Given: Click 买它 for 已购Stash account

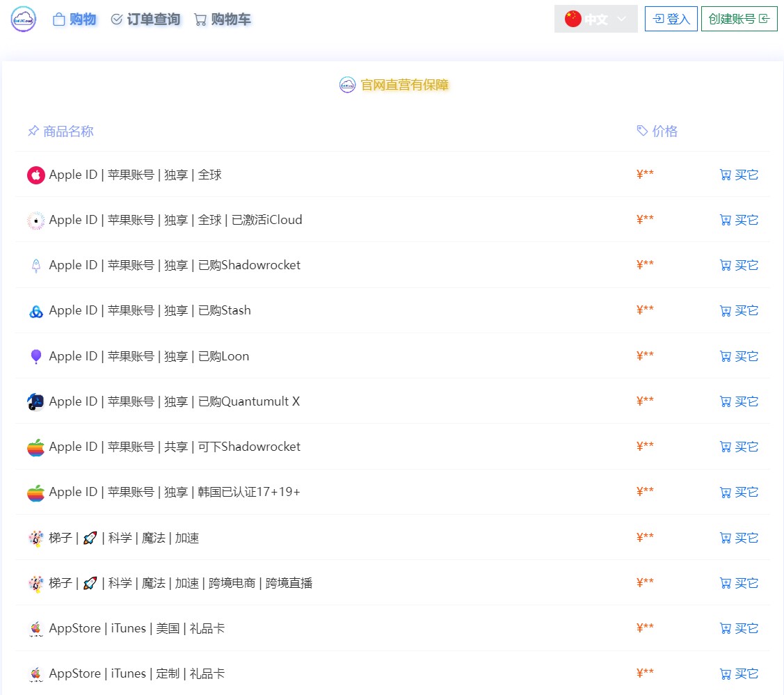Looking at the screenshot, I should click(x=739, y=311).
